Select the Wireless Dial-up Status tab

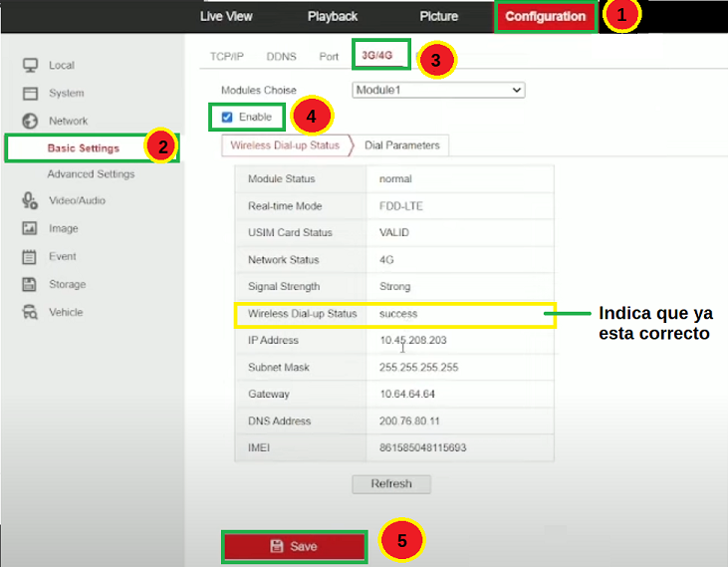coord(285,145)
